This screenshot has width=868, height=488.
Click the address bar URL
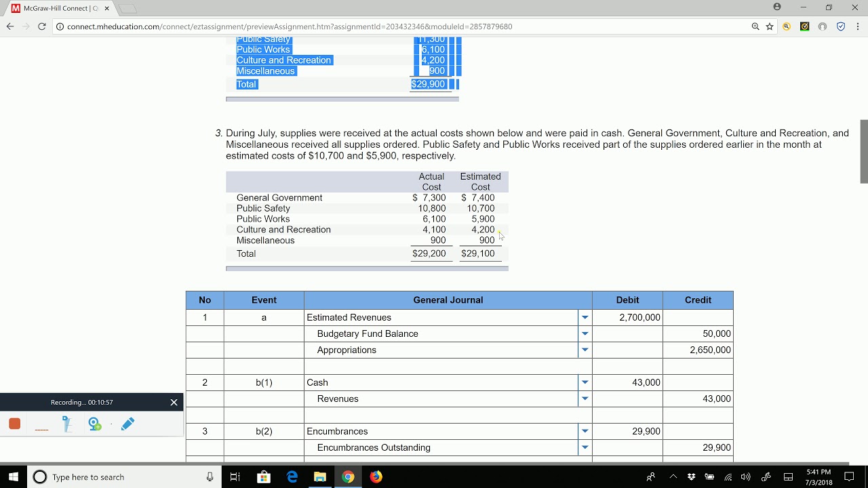coord(290,26)
